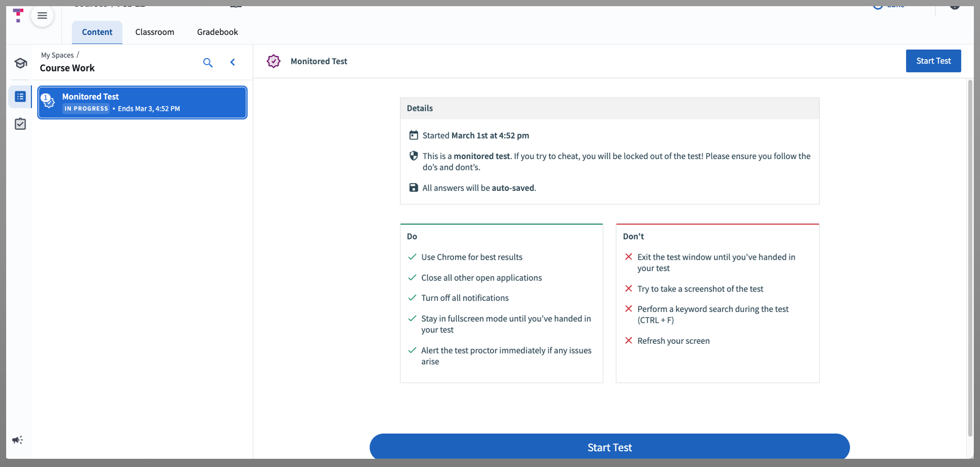Screen dimensions: 980x467
Task: Click the Monitored Test badge icon in header
Action: click(274, 61)
